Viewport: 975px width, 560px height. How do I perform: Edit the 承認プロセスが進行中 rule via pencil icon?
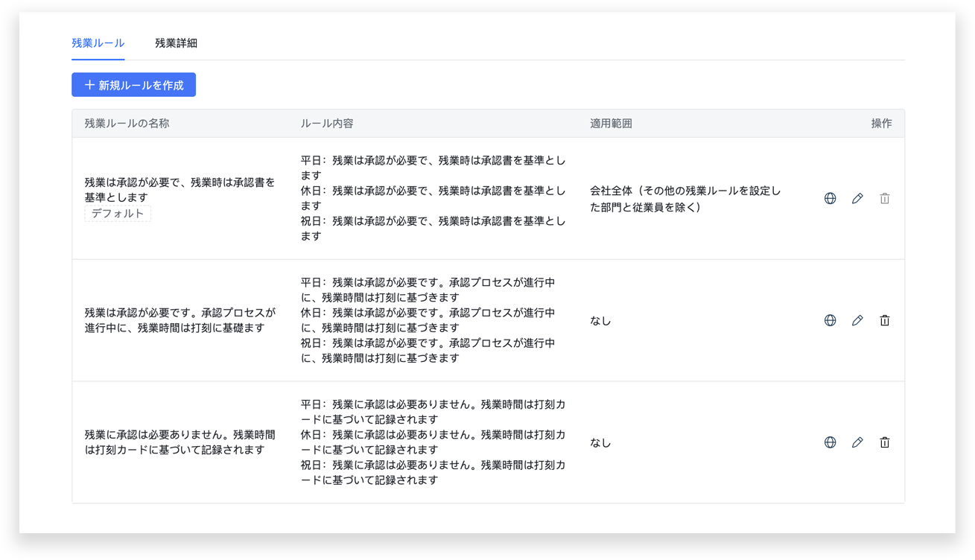[857, 320]
